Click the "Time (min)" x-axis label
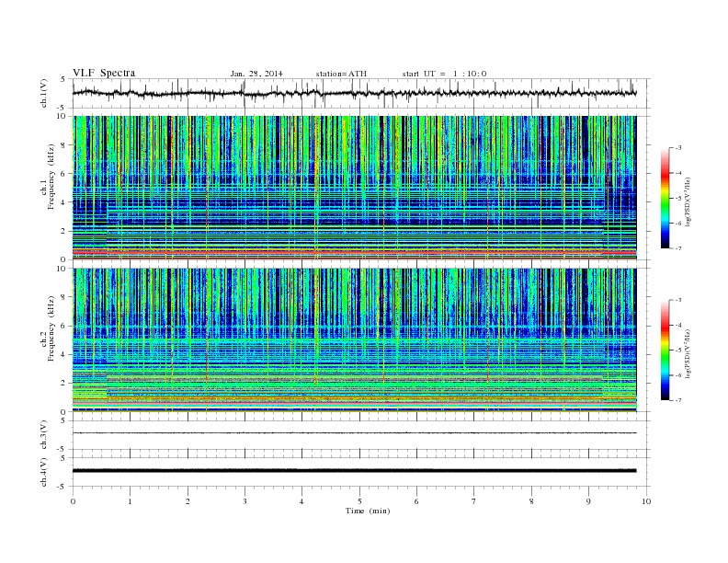Image resolution: width=728 pixels, height=563 pixels. point(368,511)
